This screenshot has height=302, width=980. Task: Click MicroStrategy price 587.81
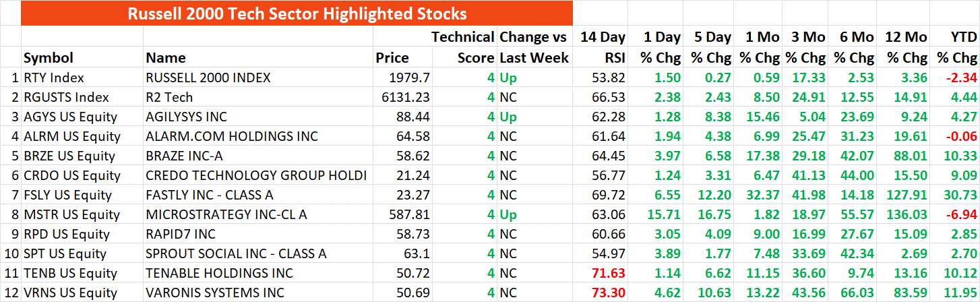pos(410,215)
